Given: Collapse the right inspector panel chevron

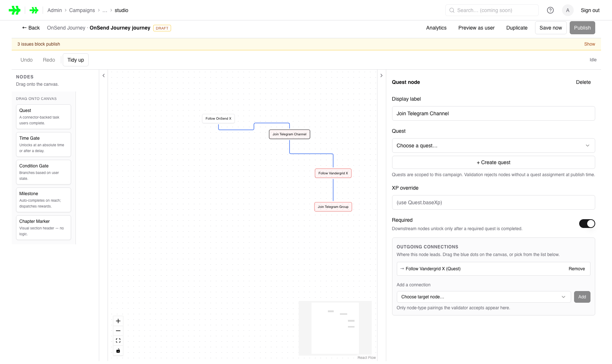Looking at the screenshot, I should click(x=381, y=75).
